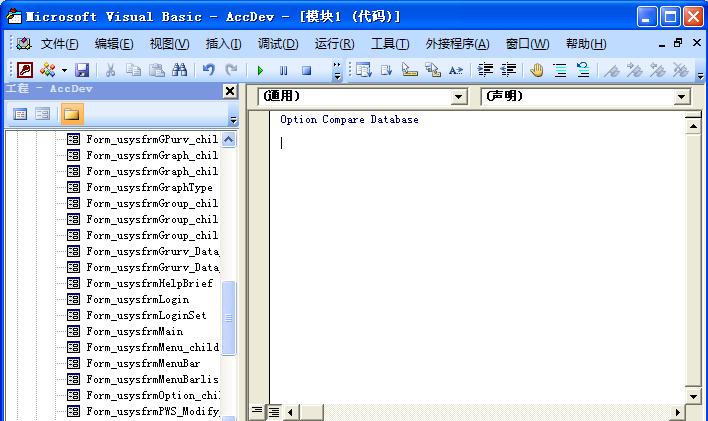Open the 运行(R) menu

(334, 44)
